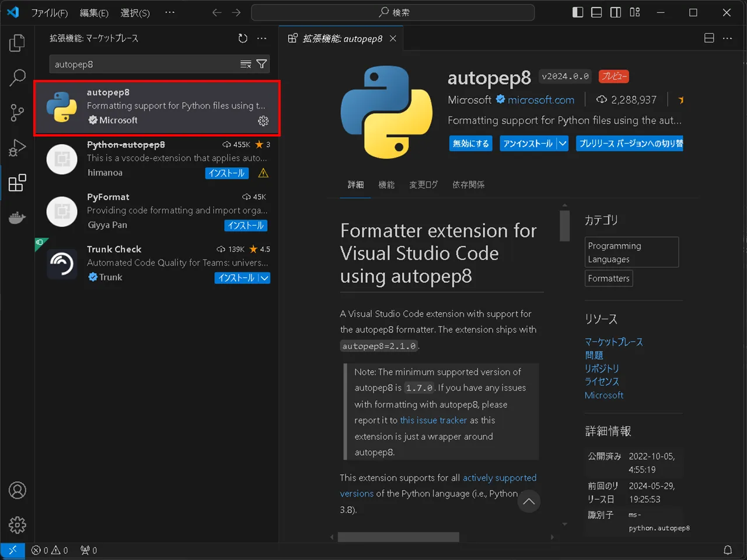Open Source Control view in activity bar
Viewport: 747px width, 560px height.
pyautogui.click(x=18, y=113)
